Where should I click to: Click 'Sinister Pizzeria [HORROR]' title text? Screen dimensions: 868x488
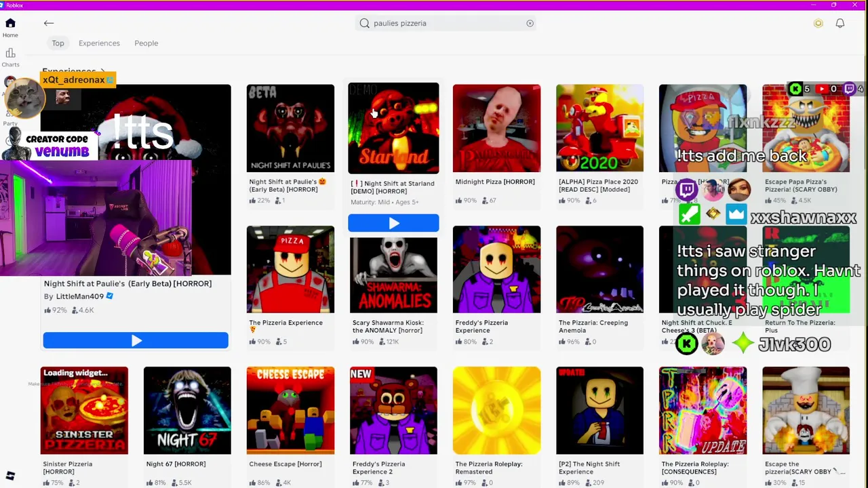tap(68, 468)
